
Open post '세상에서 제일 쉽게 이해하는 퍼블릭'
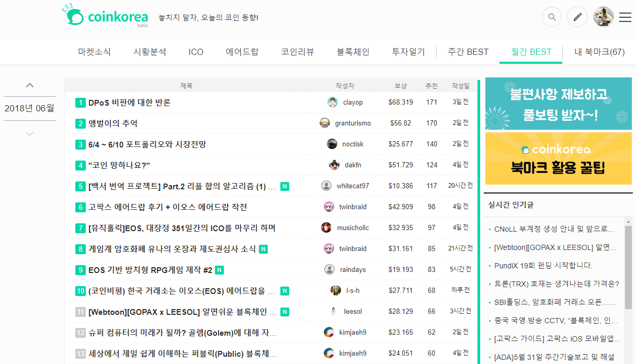point(183,354)
